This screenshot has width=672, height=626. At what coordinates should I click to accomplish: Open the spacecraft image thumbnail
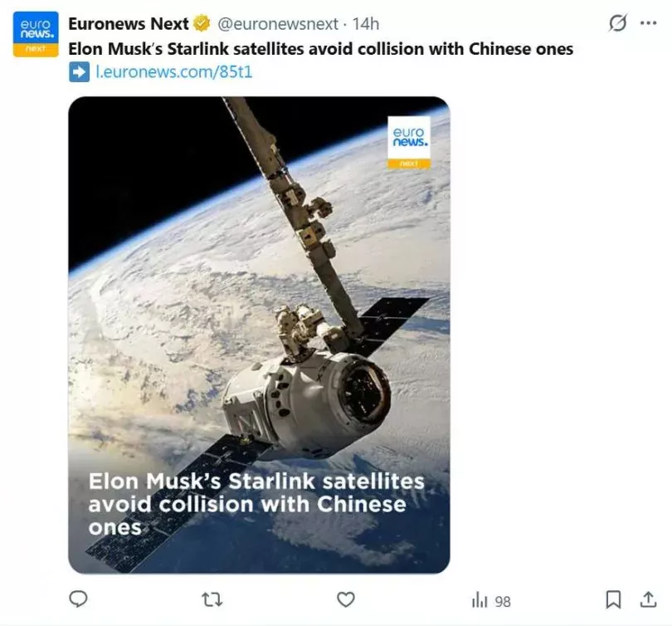pyautogui.click(x=259, y=291)
